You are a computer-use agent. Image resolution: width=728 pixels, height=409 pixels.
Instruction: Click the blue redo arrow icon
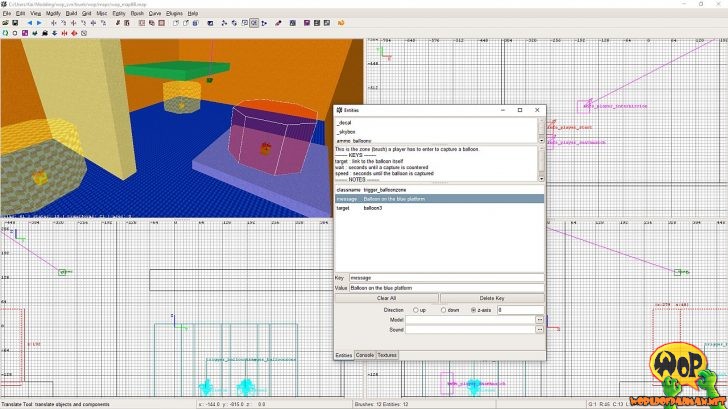[x=38, y=22]
